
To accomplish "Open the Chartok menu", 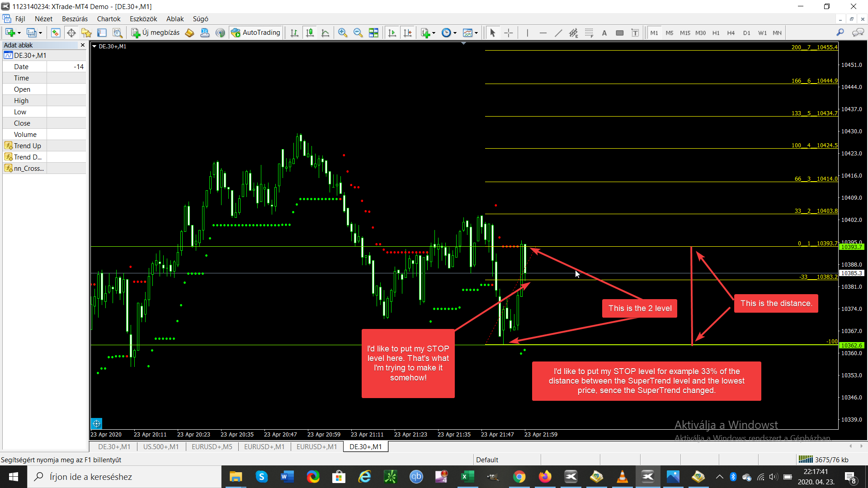I will point(108,19).
